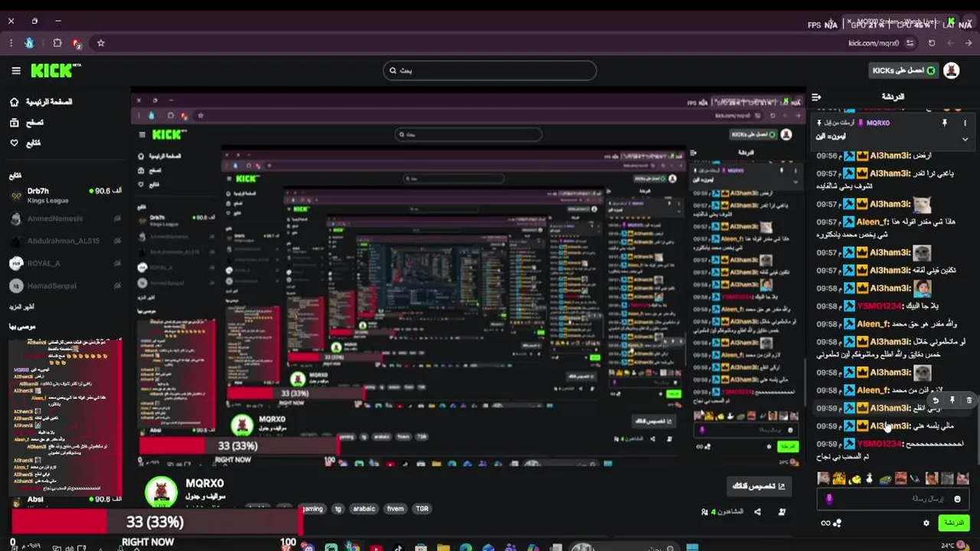Pick the goose emote from the quick emote row

tap(870, 479)
